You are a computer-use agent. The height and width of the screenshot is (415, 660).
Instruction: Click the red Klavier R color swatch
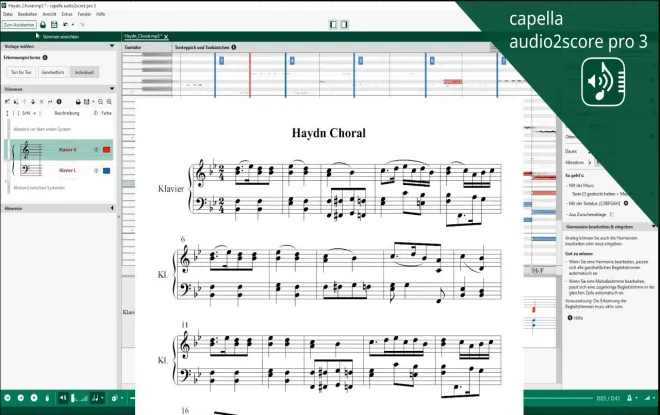pyautogui.click(x=106, y=149)
